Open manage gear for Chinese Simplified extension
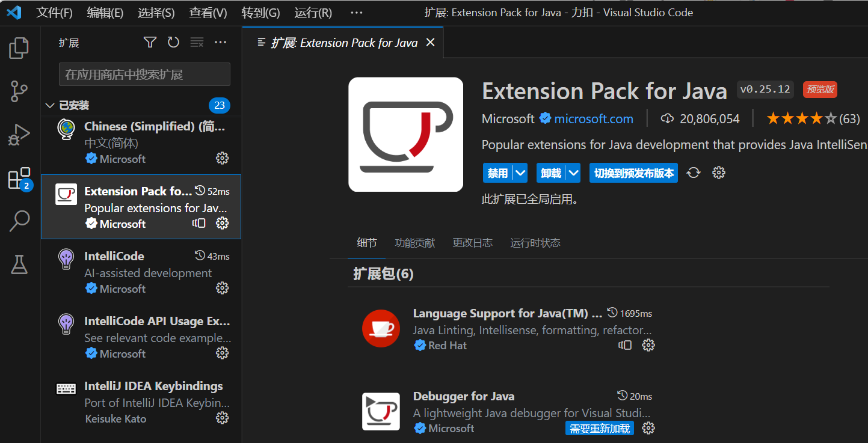 [x=222, y=158]
